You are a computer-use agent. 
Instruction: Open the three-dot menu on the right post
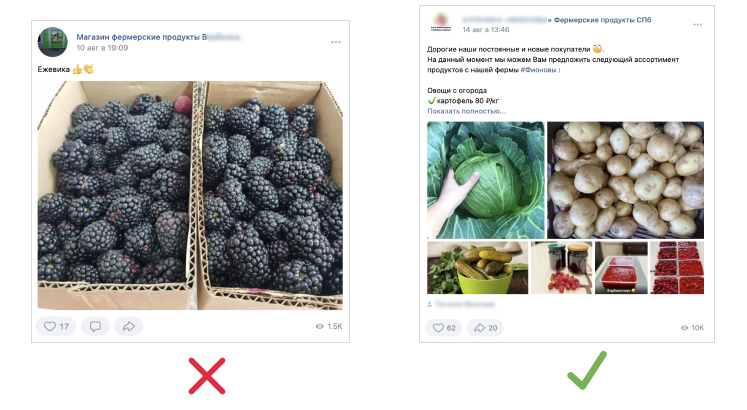[697, 24]
